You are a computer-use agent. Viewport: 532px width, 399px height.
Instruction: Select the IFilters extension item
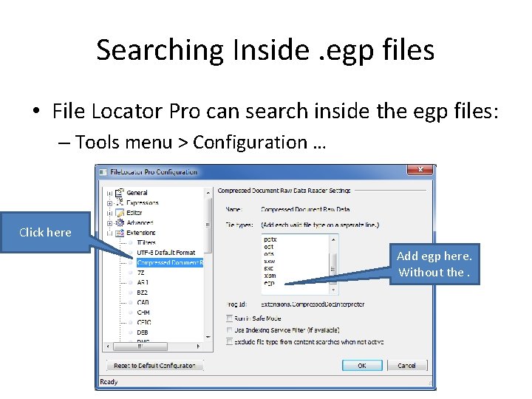146,242
